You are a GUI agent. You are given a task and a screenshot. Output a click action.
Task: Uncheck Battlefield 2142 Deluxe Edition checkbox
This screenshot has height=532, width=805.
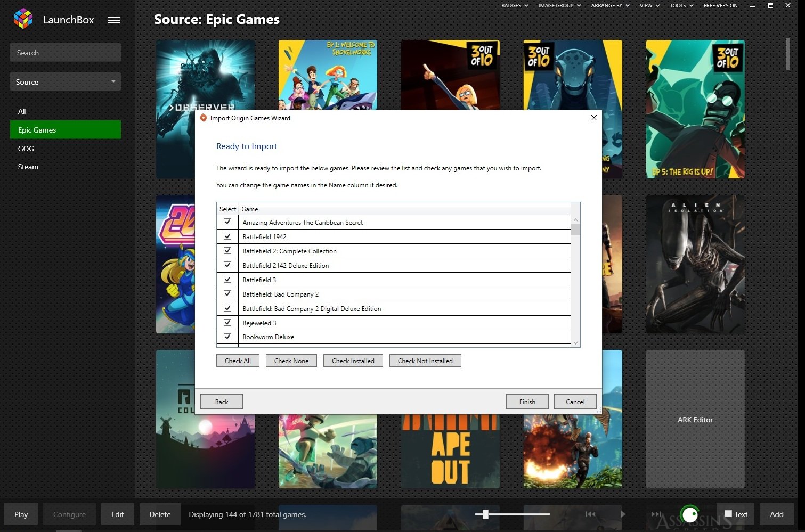(x=227, y=265)
